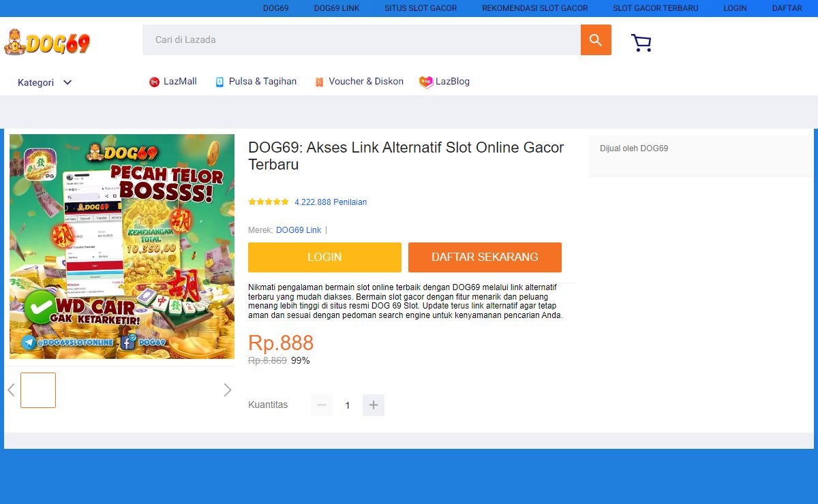818x504 pixels.
Task: Expand the Kategori dropdown
Action: [45, 82]
